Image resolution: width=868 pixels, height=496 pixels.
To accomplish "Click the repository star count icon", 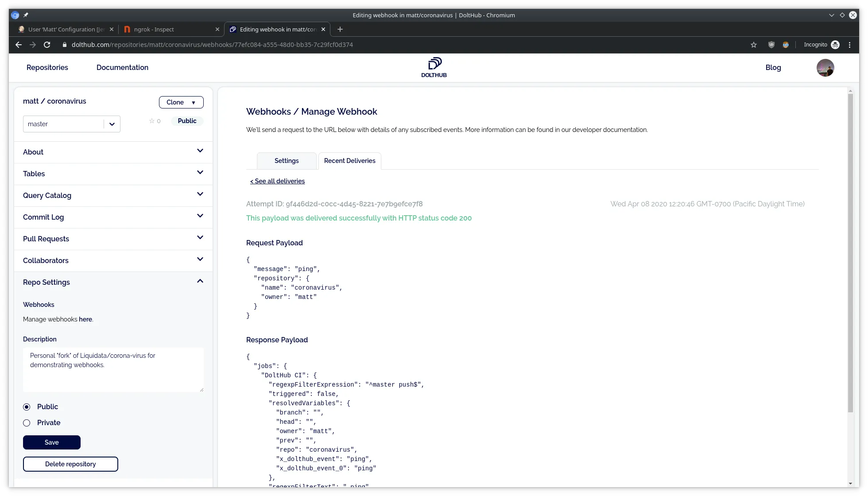I will tap(152, 121).
